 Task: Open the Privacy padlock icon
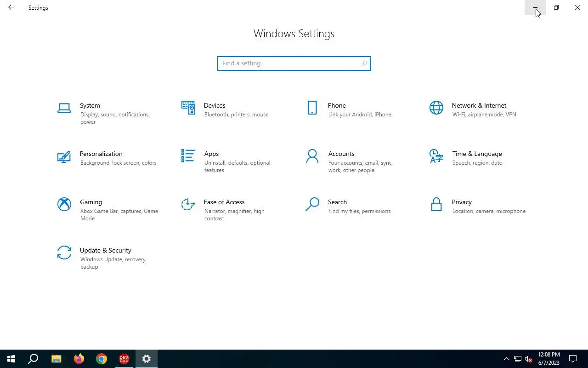point(436,204)
